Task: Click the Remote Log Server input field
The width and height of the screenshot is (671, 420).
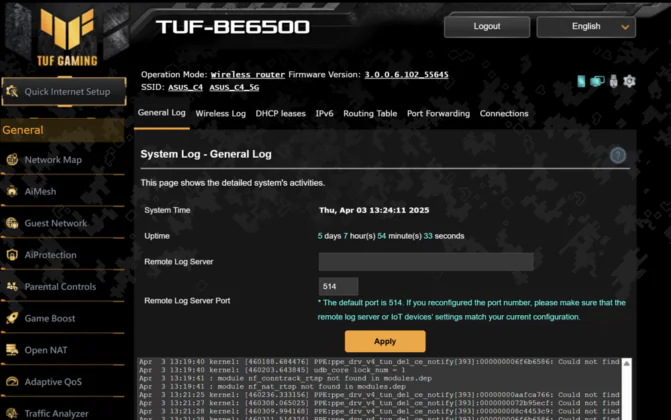Action: [426, 262]
